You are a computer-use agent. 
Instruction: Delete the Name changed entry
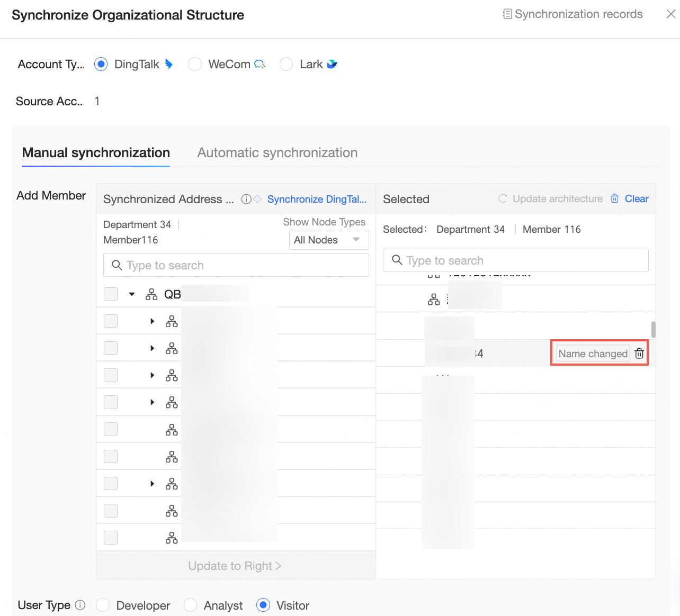(x=639, y=354)
